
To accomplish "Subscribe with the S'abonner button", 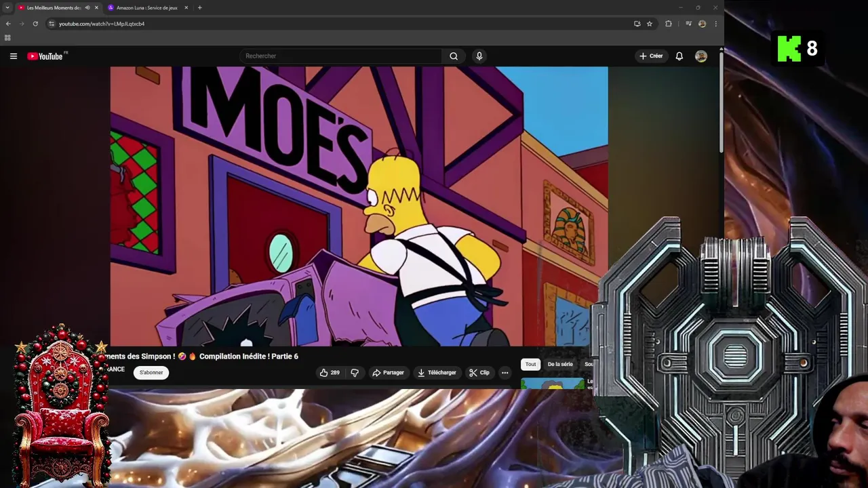I will 151,373.
